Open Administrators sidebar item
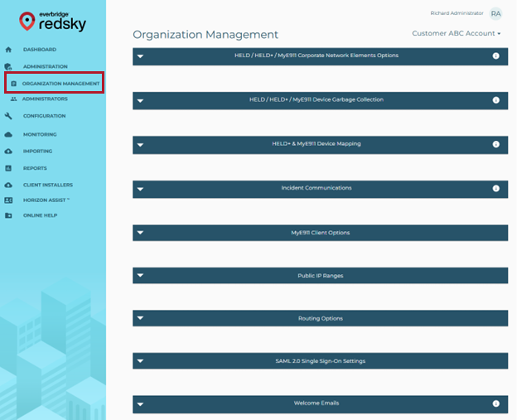Screen dimensions: 517x420 45,99
